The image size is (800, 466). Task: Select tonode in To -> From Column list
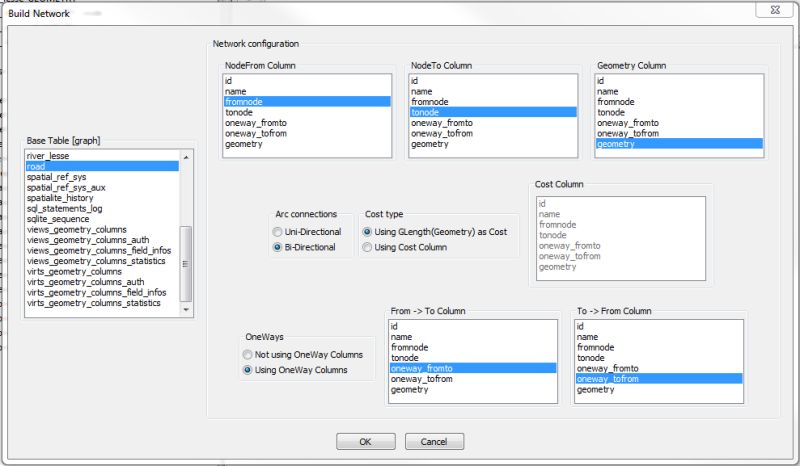click(659, 358)
